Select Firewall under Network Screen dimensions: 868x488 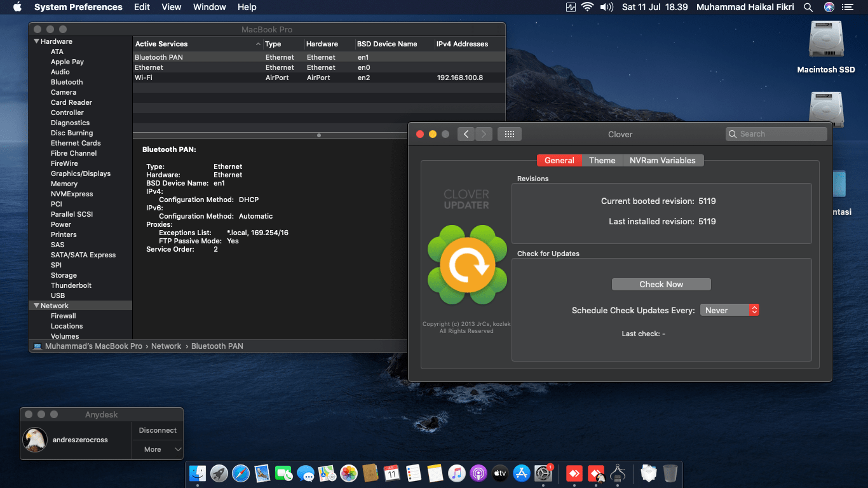click(64, 316)
